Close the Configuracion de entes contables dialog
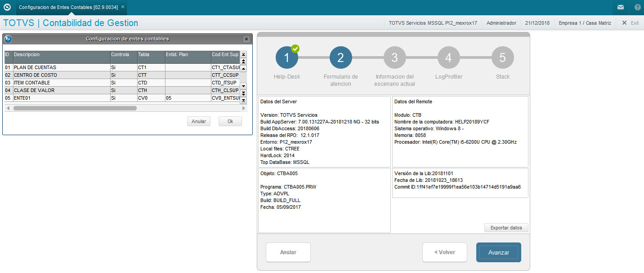This screenshot has width=644, height=273. [x=246, y=39]
